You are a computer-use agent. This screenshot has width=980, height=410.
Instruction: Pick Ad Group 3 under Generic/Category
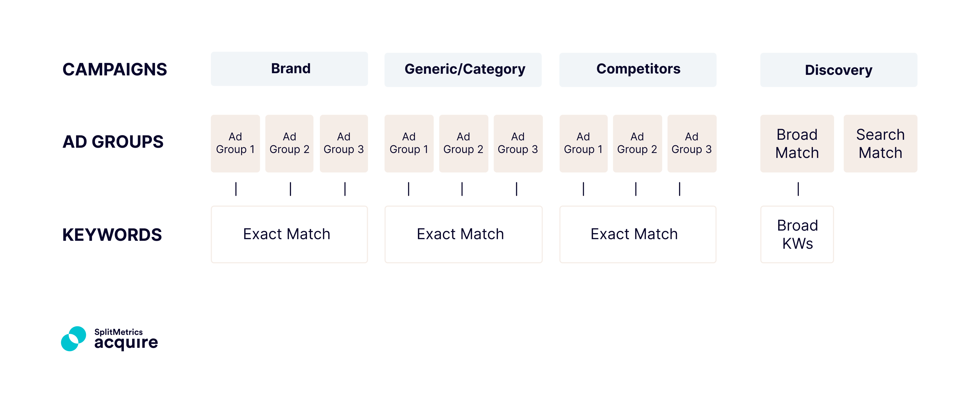[518, 143]
